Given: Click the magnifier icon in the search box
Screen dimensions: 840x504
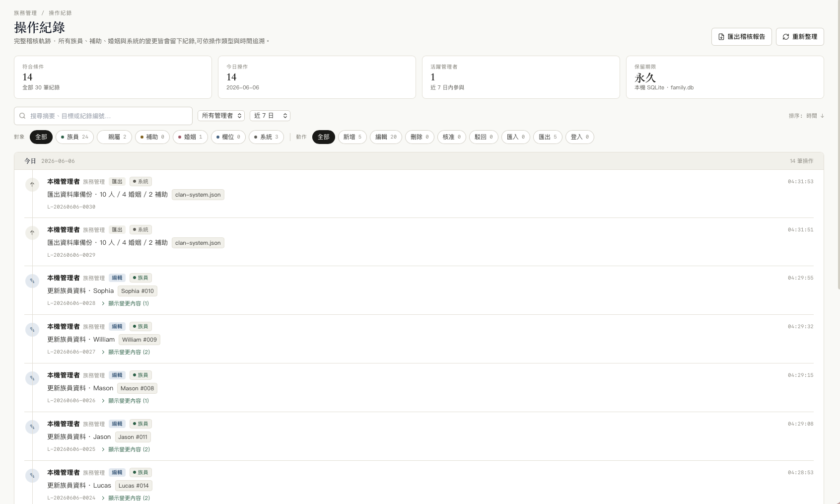Looking at the screenshot, I should [22, 116].
